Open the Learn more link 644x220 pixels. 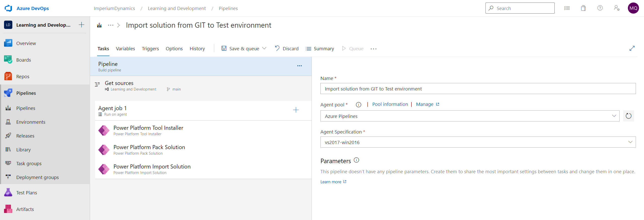[333, 182]
